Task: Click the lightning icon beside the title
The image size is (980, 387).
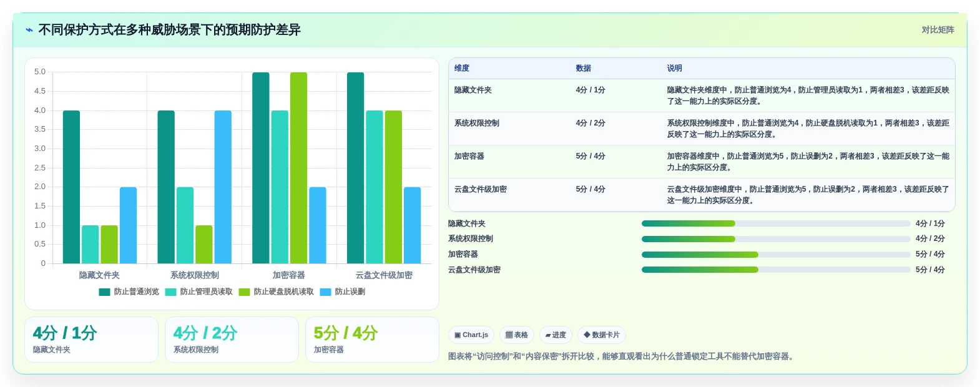Action: [29, 30]
